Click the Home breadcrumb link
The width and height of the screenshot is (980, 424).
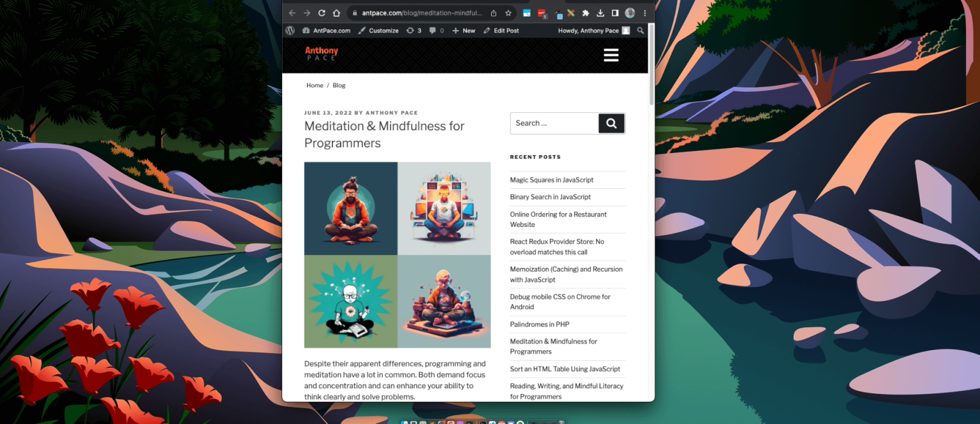pos(315,85)
